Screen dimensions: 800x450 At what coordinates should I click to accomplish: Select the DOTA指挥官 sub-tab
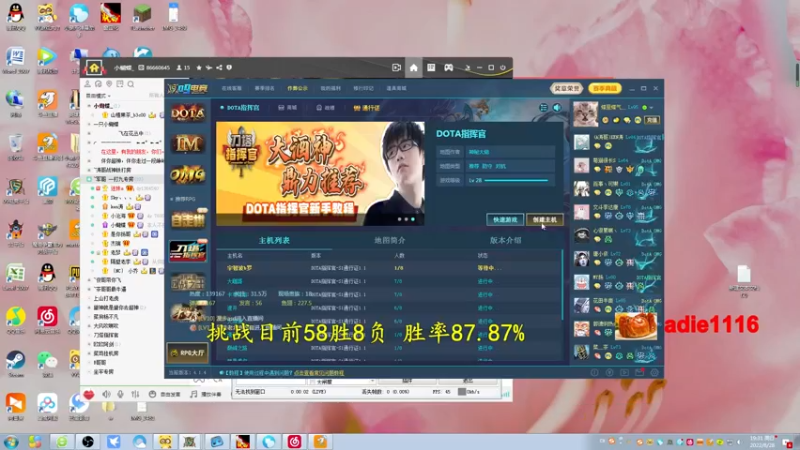(x=240, y=108)
